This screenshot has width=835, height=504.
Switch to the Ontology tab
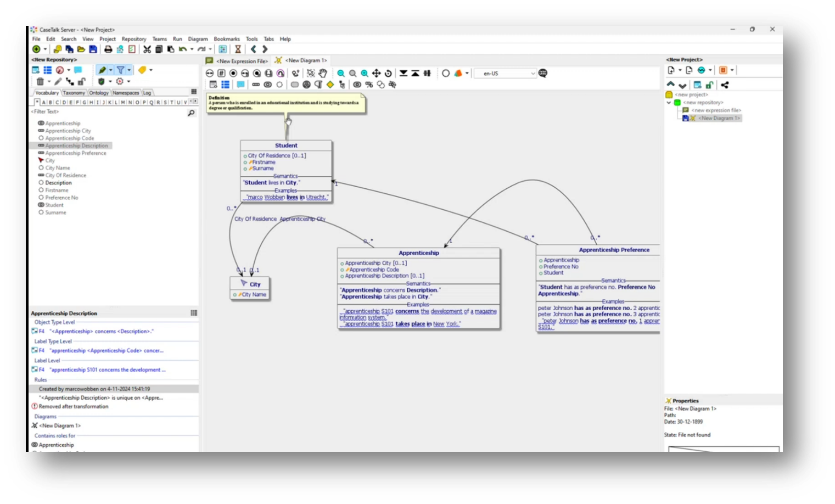pyautogui.click(x=99, y=93)
